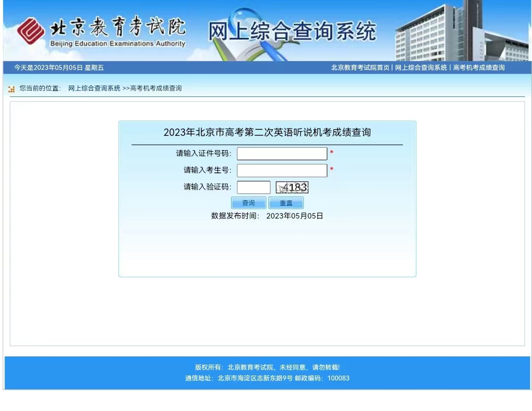
Task: Click the Beijing Education Examinations Authority logo
Action: (x=32, y=29)
